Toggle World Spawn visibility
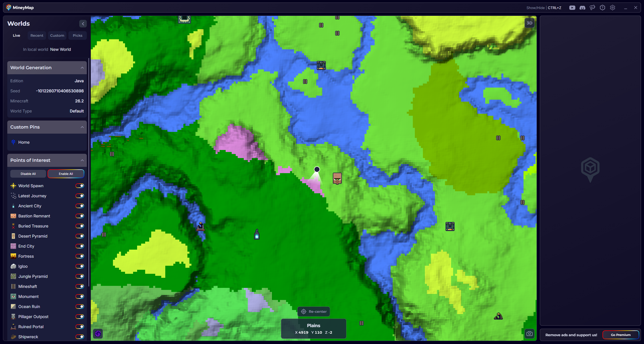Screen dimensions: 644x344 (80, 186)
